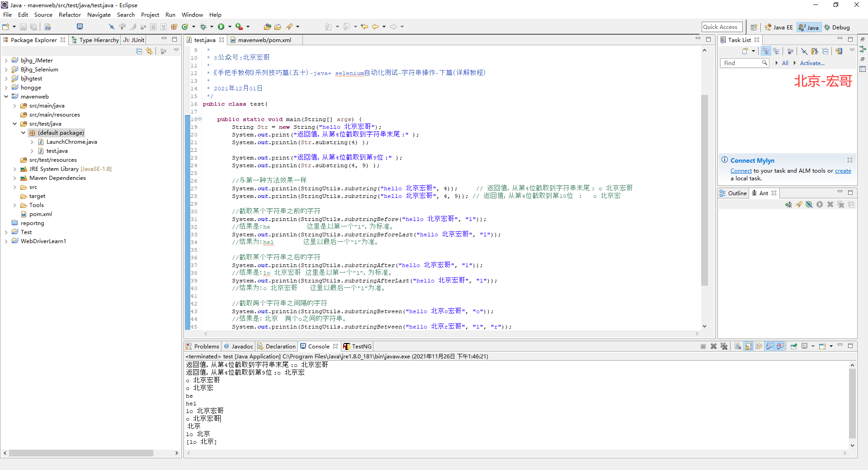This screenshot has height=470, width=868.
Task: Switch to the Java EE perspective
Action: point(778,27)
